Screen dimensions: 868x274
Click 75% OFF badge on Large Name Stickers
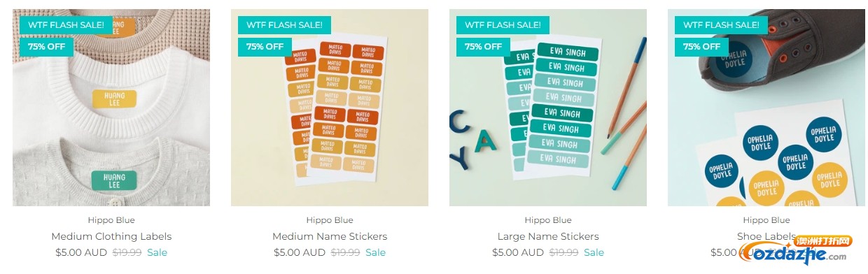(x=483, y=47)
